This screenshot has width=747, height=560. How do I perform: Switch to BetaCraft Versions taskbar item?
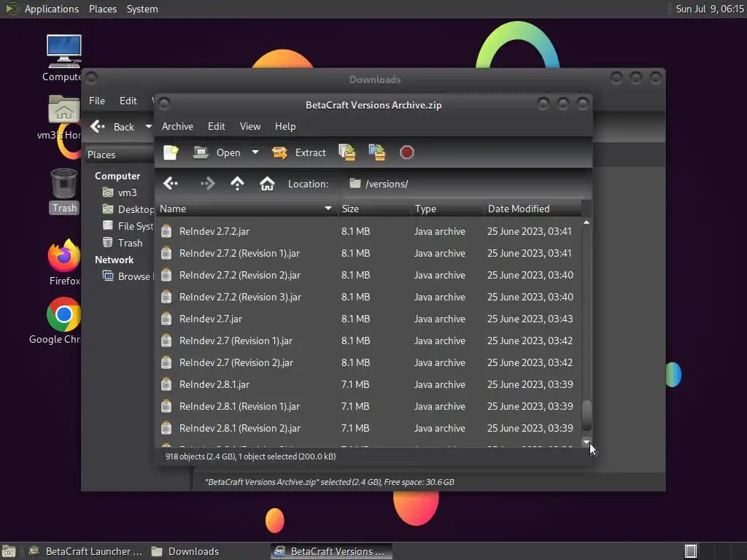332,551
